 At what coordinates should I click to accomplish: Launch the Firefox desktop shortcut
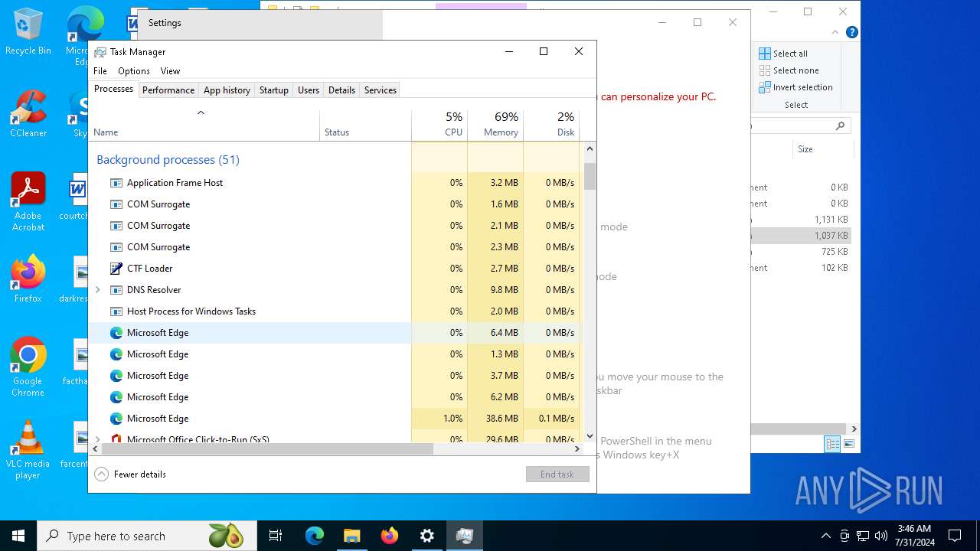28,280
